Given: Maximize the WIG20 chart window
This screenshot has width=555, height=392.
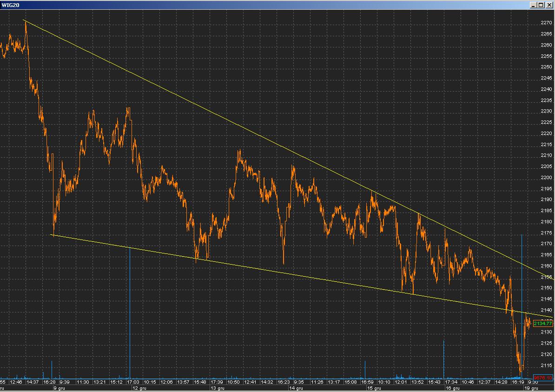Looking at the screenshot, I should click(x=541, y=5).
